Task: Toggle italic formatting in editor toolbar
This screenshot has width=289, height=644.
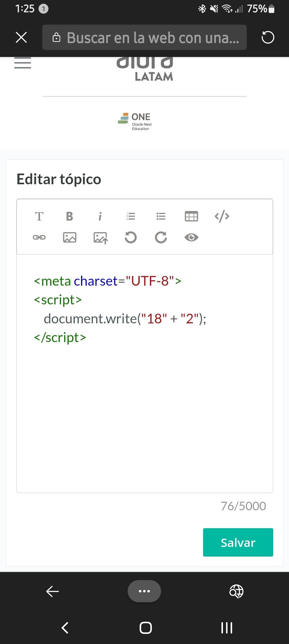Action: click(100, 216)
